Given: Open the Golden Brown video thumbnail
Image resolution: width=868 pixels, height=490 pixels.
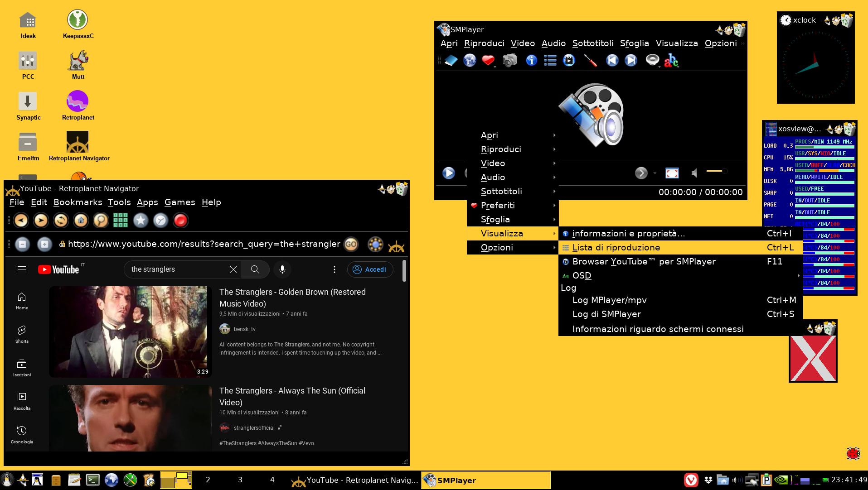Looking at the screenshot, I should 131,331.
